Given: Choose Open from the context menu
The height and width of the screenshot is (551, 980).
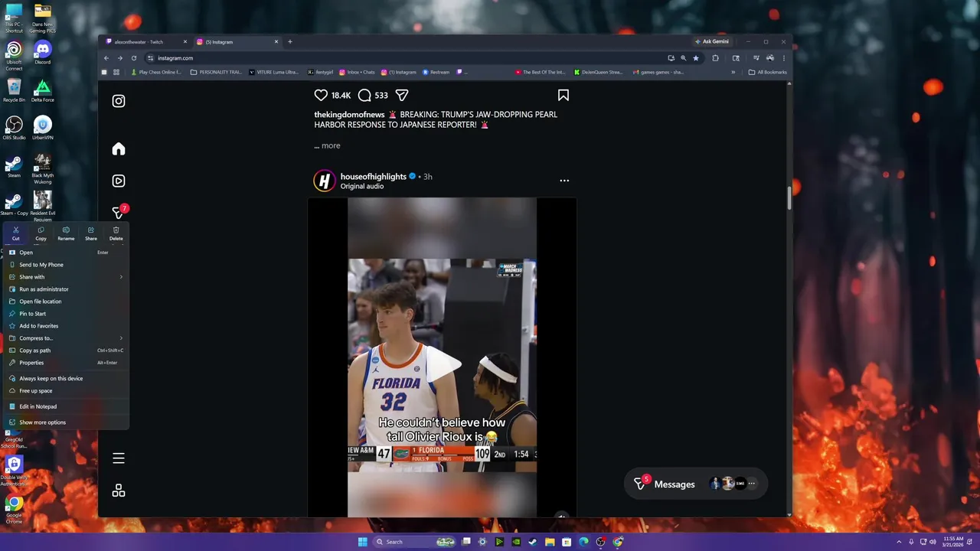Looking at the screenshot, I should point(66,253).
